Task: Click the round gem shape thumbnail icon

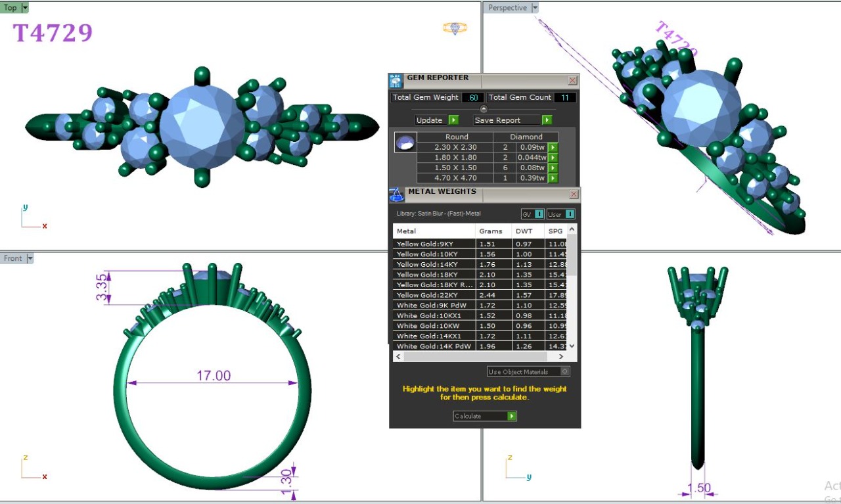Action: click(x=405, y=143)
